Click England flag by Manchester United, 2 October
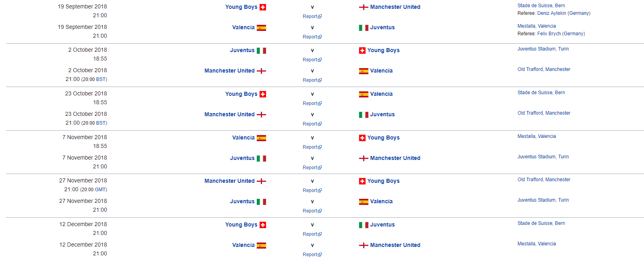Screen dimensions: 644x265 [x=261, y=71]
